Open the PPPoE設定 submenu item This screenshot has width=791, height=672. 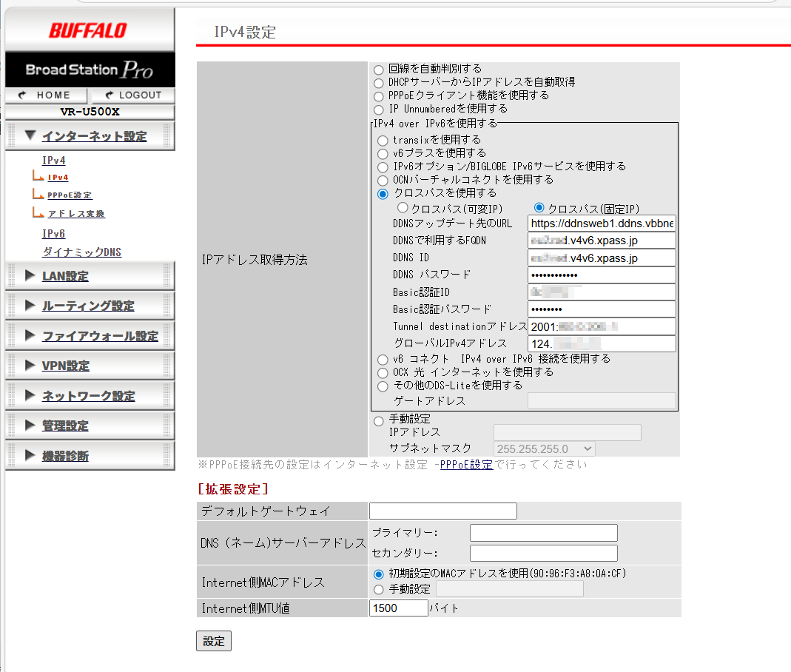(x=70, y=195)
